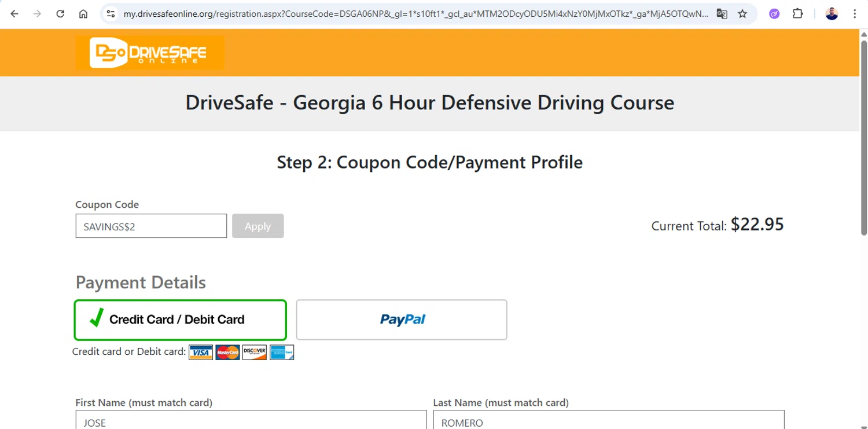Go back to the previous page
This screenshot has height=429, width=868.
pyautogui.click(x=14, y=14)
